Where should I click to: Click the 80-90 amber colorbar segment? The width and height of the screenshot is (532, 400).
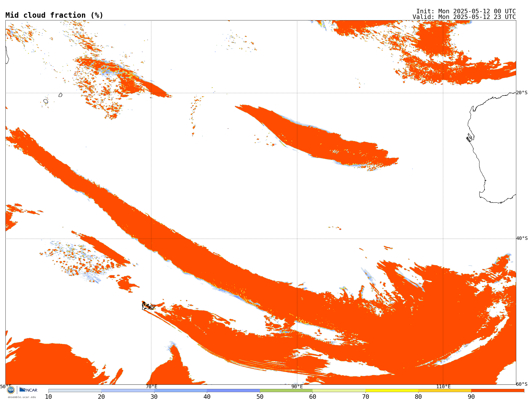(x=445, y=391)
